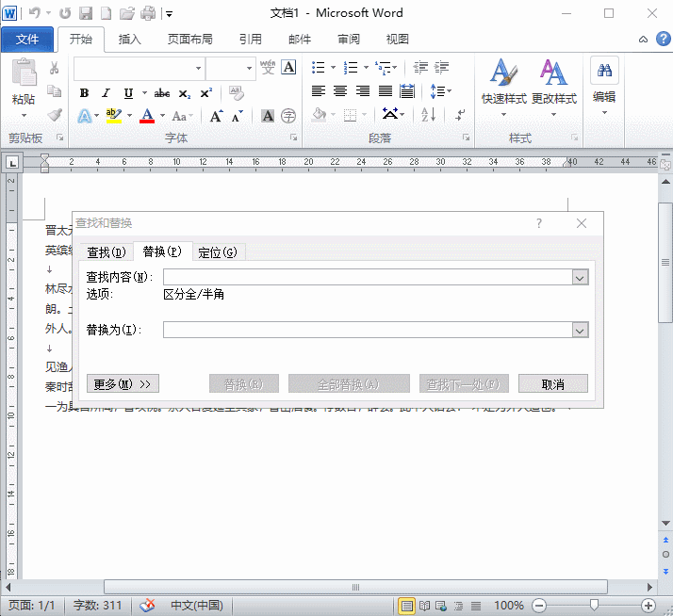Viewport: 673px width, 616px height.
Task: Open the Change Case Aa menu
Action: point(182,116)
